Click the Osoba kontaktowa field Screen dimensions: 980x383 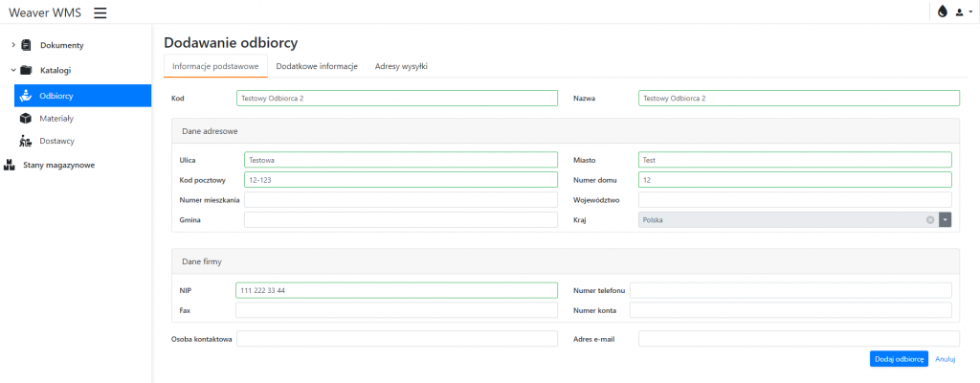pos(397,339)
